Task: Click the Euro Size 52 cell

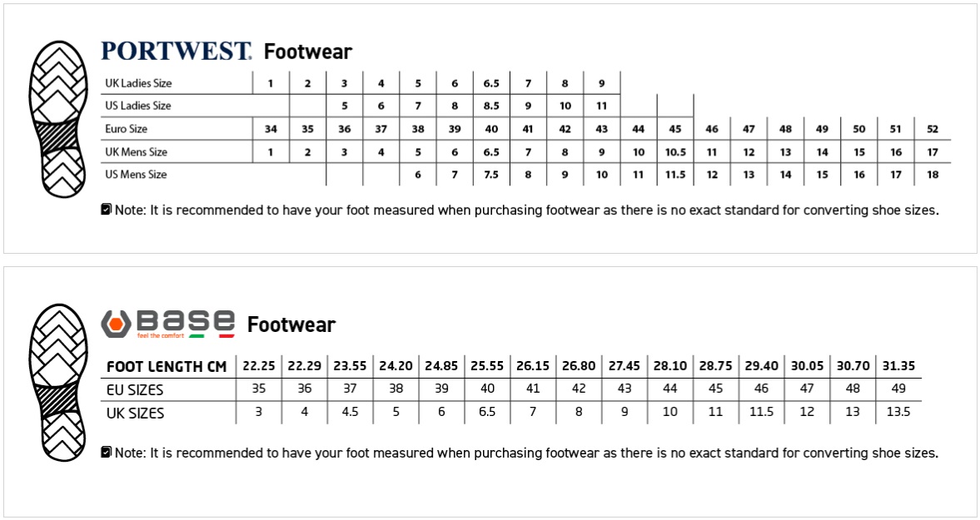Action: (x=933, y=129)
